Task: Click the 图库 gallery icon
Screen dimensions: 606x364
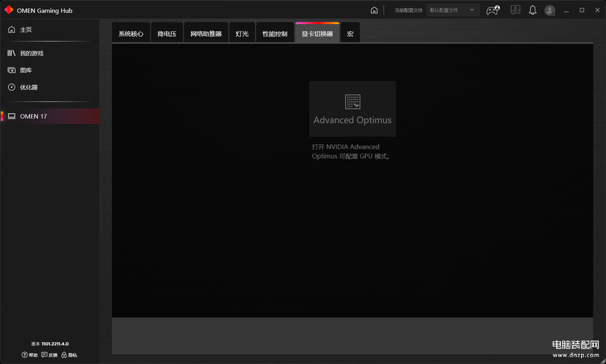Action: pos(11,70)
